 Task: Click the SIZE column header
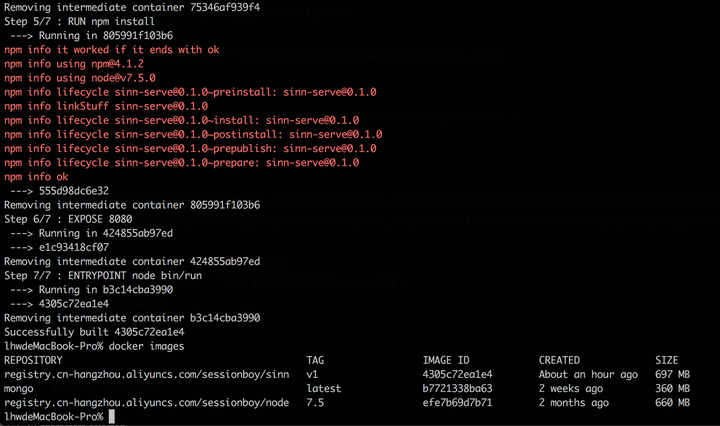[666, 360]
